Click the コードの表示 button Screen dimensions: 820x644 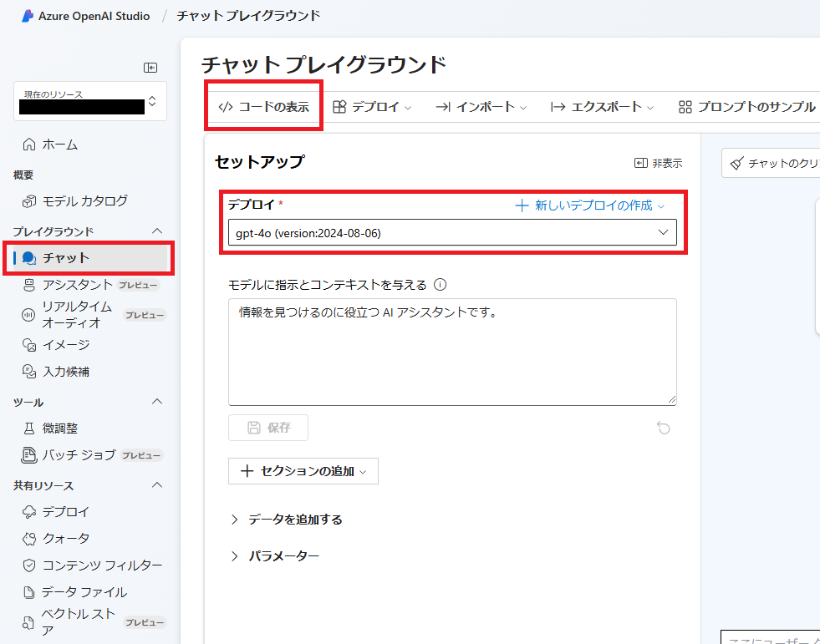[x=263, y=107]
